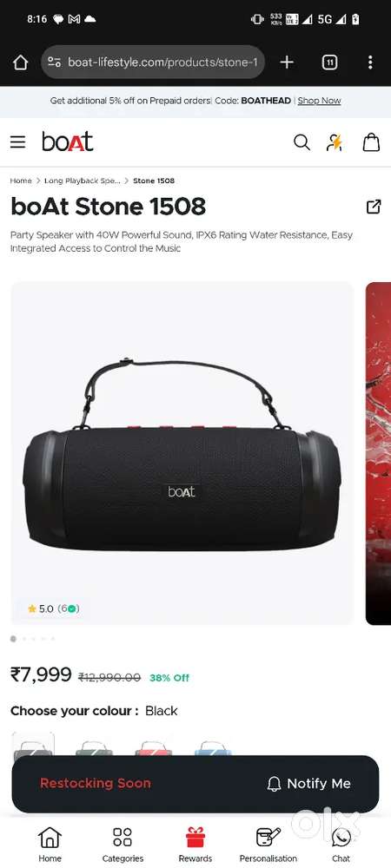Open the Categories tab in bottom navigation
This screenshot has height=868, width=391.
[123, 845]
